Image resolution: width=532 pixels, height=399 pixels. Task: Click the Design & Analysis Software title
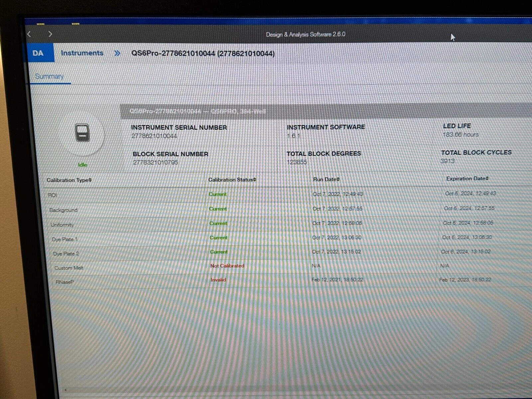click(306, 34)
